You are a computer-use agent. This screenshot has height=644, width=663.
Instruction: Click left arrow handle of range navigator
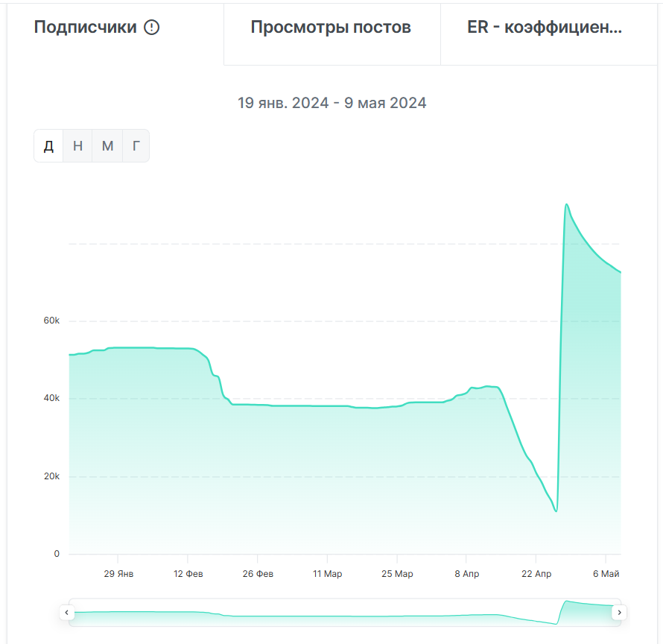tap(67, 613)
